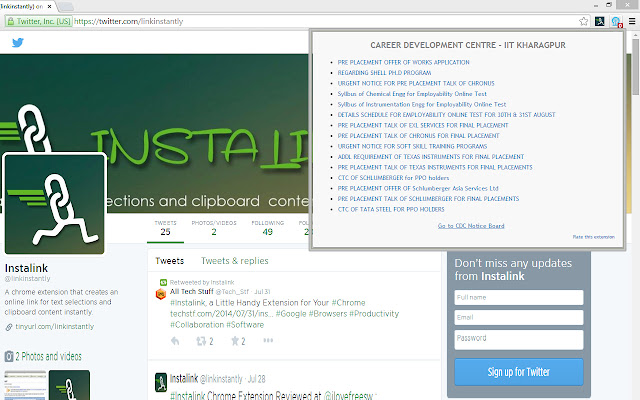Select the Tweets tab in timeline

168,261
